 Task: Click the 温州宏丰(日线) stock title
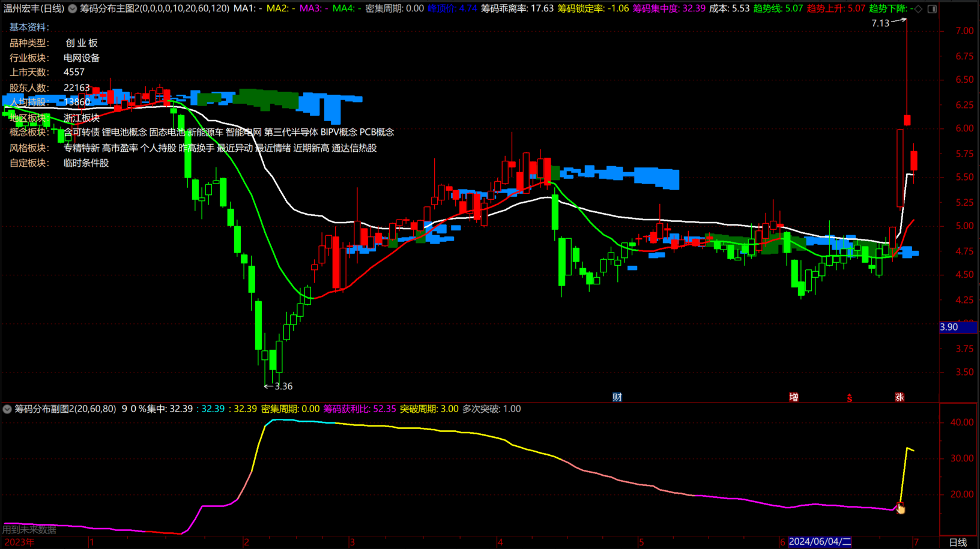34,8
